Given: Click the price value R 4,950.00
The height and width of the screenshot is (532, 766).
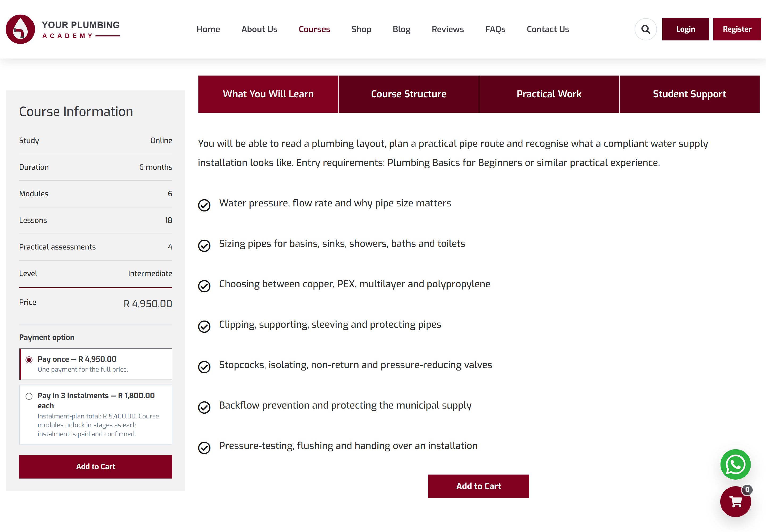Looking at the screenshot, I should tap(148, 304).
